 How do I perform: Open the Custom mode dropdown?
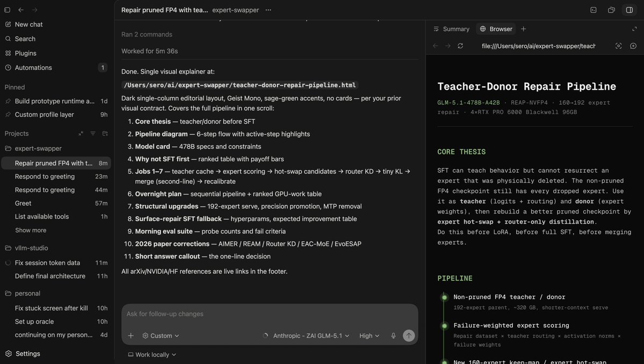161,336
